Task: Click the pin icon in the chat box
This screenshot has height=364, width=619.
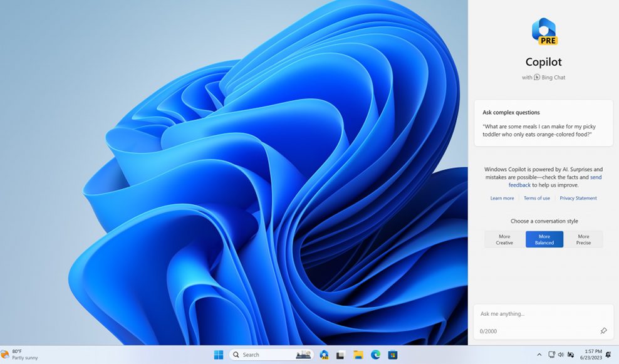Action: (x=603, y=331)
